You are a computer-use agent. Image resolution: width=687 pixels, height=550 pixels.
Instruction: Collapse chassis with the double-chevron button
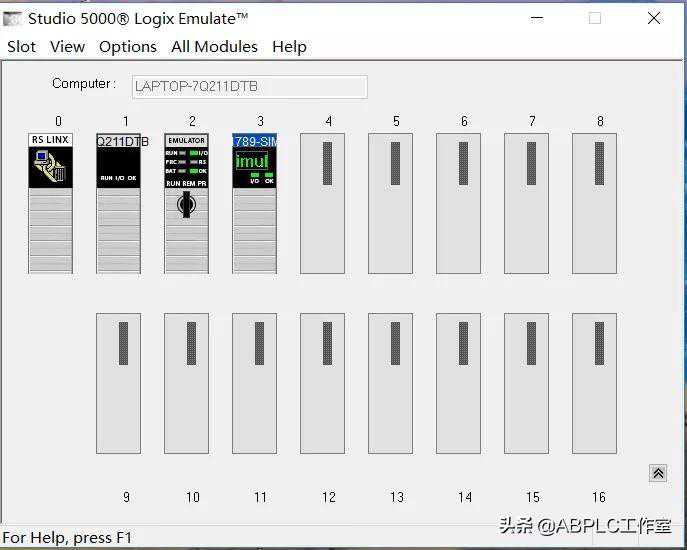658,474
